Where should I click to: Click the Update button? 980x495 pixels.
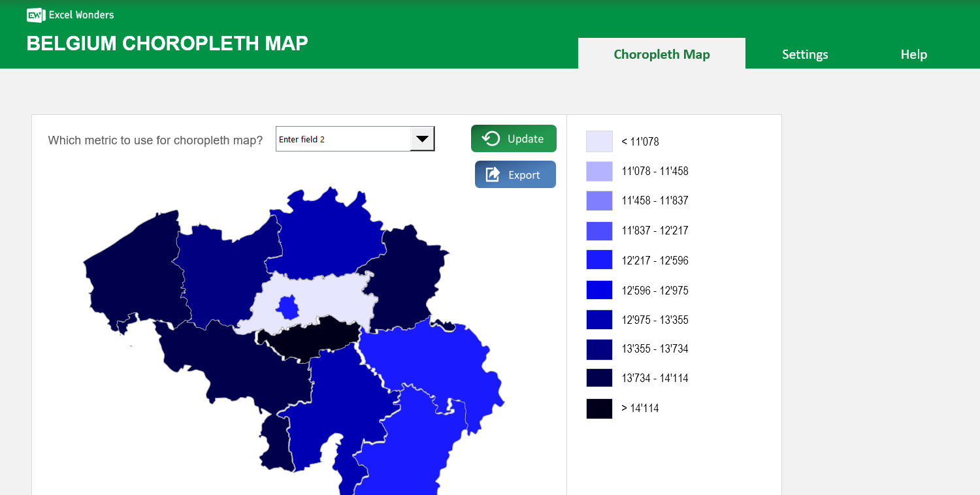tap(514, 138)
